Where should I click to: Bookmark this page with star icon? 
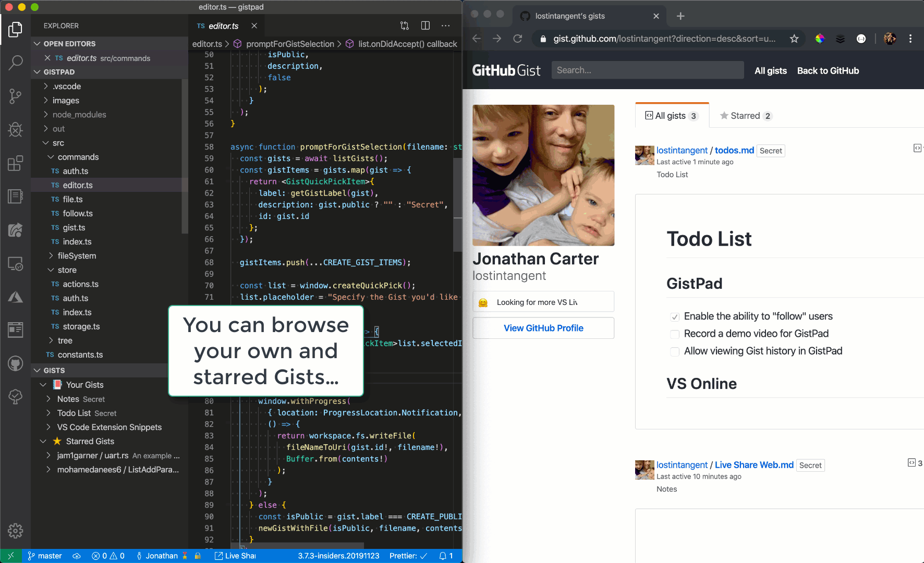794,39
